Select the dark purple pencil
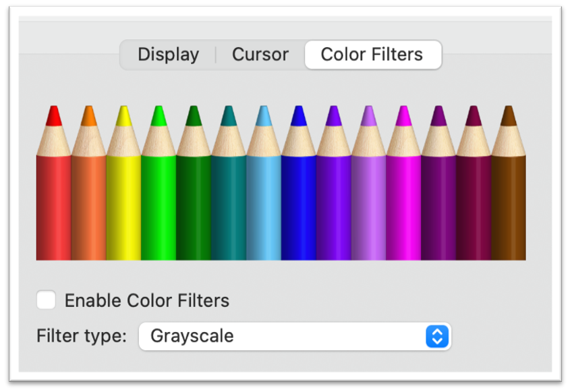Image resolution: width=570 pixels, height=392 pixels. 440,202
